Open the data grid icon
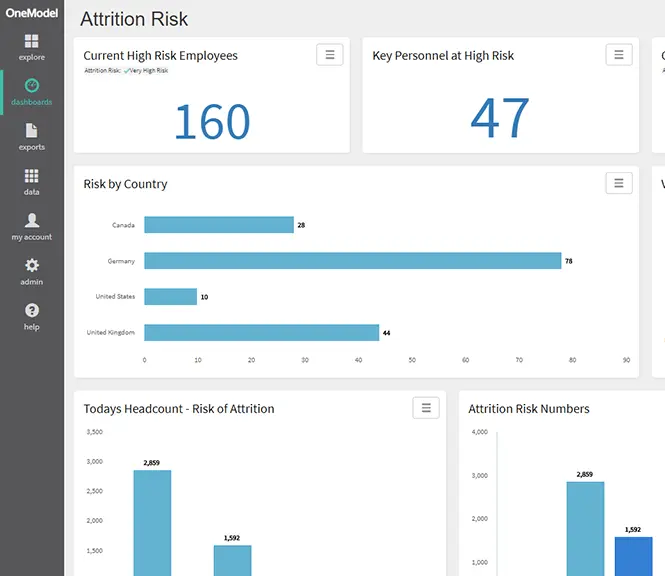 point(31,176)
